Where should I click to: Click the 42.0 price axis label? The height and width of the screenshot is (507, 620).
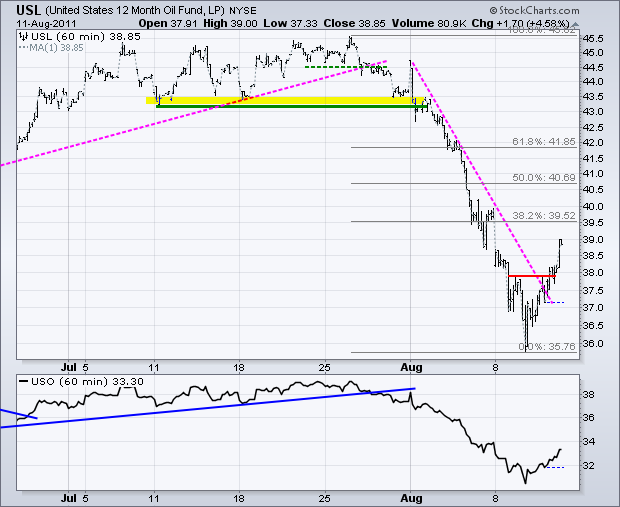(593, 143)
